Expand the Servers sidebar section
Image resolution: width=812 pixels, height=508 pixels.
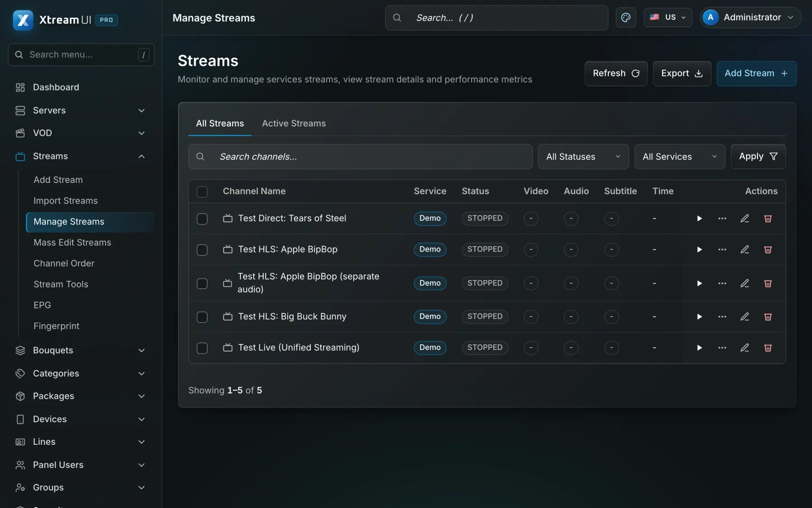click(x=81, y=111)
